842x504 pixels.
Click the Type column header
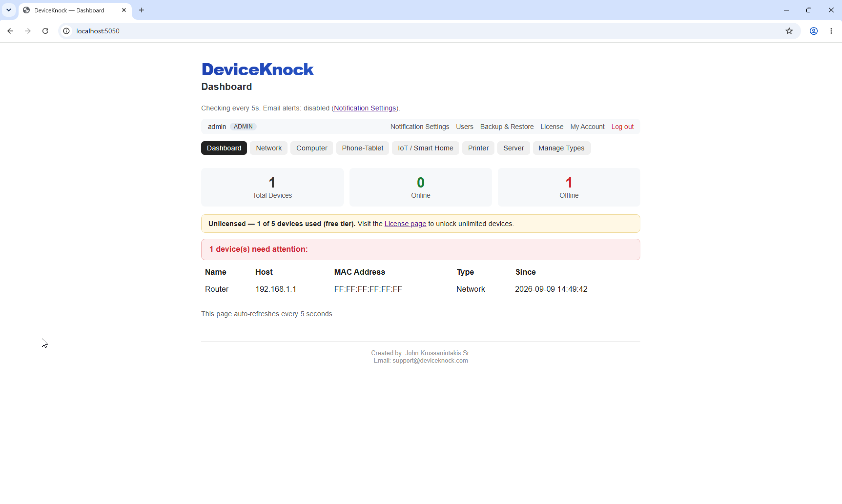[465, 272]
